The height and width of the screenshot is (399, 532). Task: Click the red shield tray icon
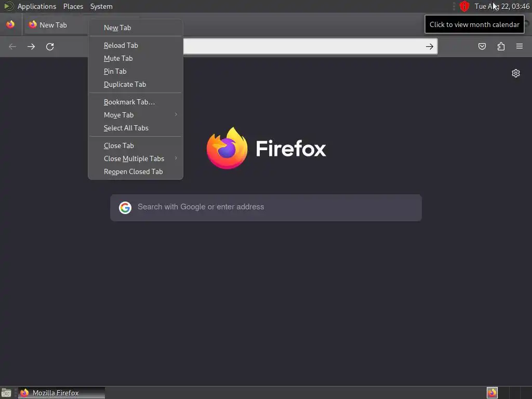point(464,6)
